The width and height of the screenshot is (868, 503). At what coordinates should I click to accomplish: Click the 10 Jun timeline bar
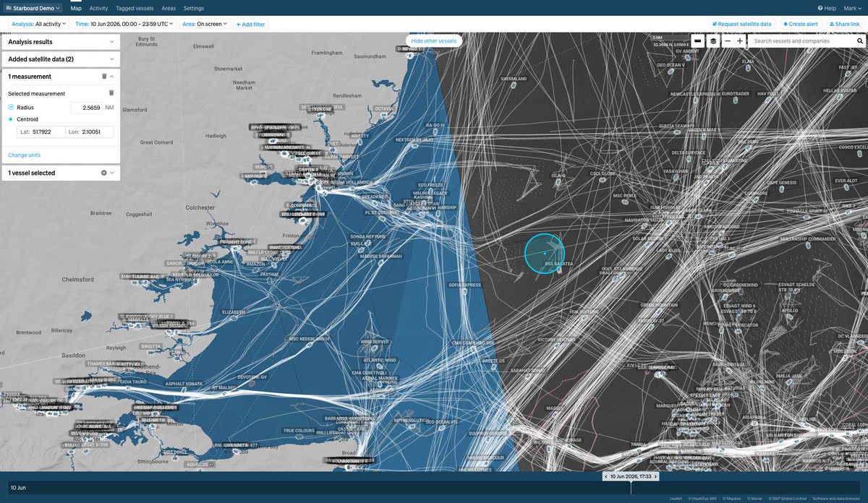[434, 488]
